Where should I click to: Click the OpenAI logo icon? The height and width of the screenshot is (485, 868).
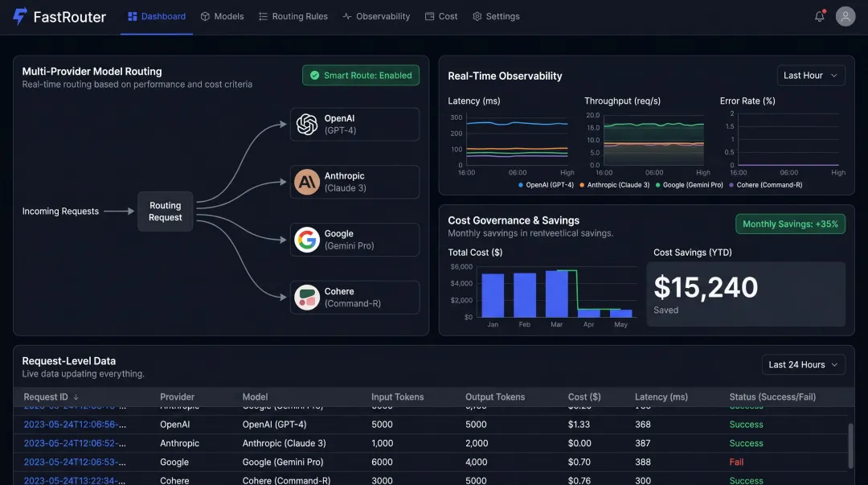coord(307,124)
